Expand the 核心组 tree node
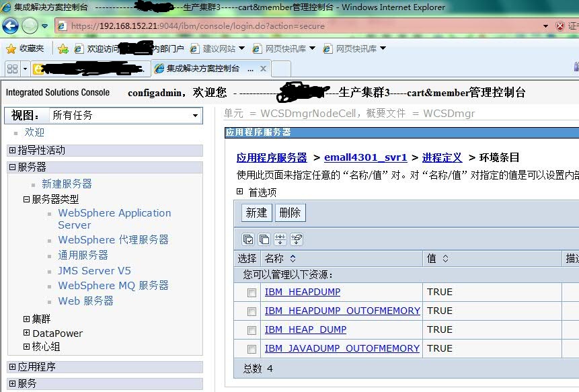Screen dimensions: 579x392 click(27, 346)
